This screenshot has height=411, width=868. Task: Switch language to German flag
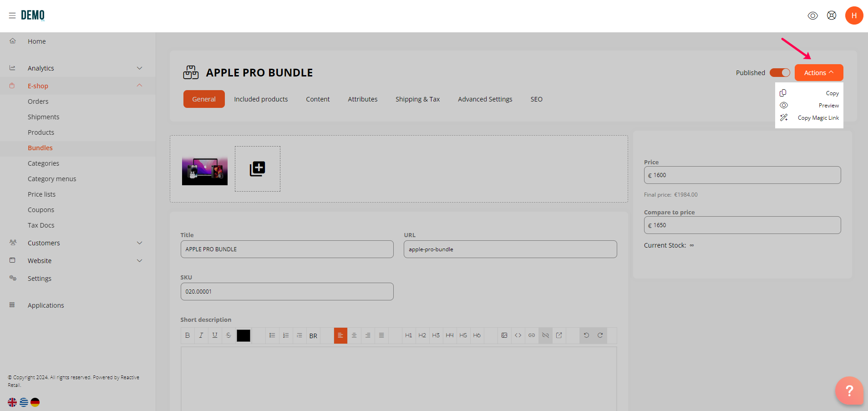tap(35, 402)
